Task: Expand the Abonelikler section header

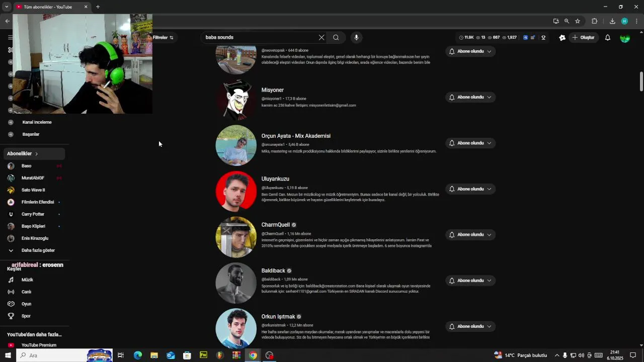Action: [34, 153]
